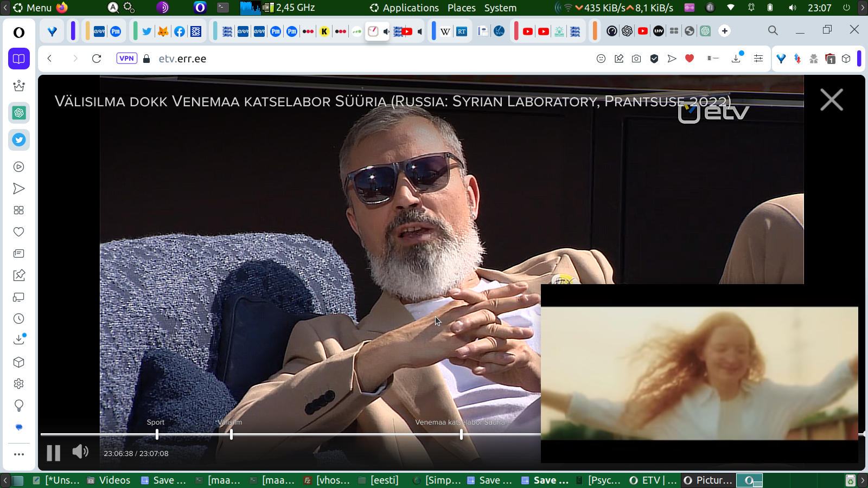Take a snapshot with camera icon

[636, 59]
